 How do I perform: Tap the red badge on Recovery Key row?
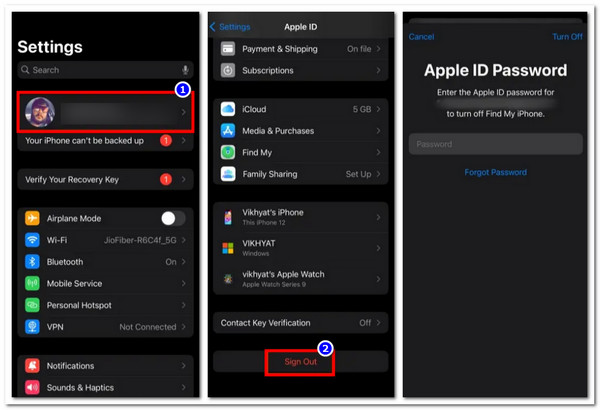[x=166, y=179]
